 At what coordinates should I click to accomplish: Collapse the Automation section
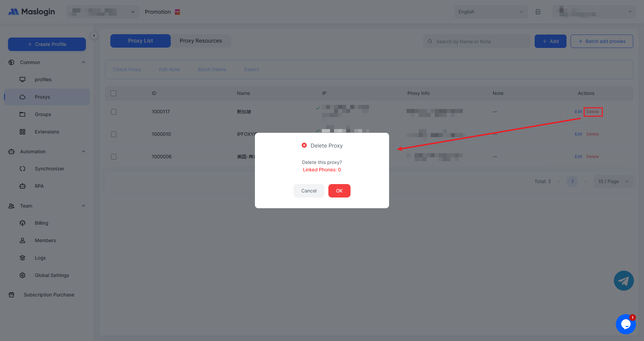(84, 152)
